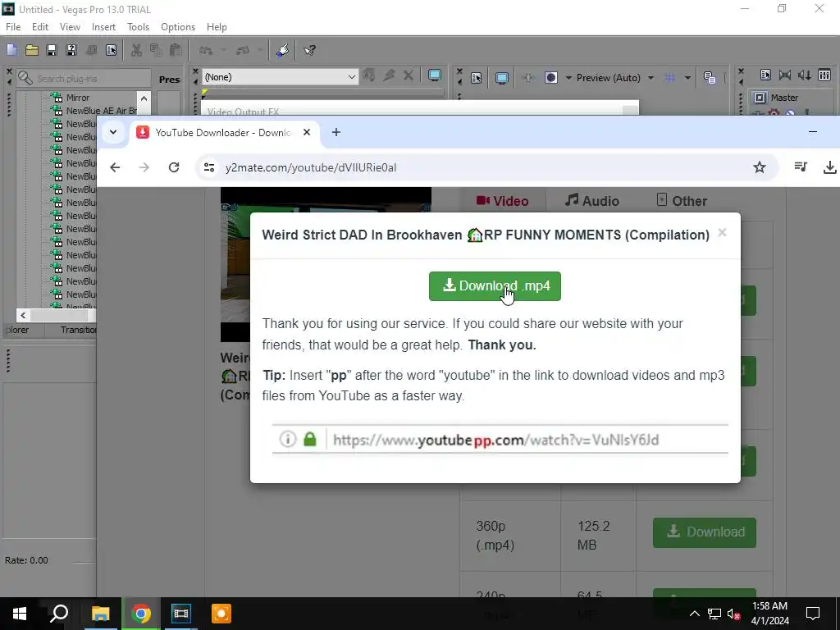Open the Master bus properties icon

tap(765, 75)
